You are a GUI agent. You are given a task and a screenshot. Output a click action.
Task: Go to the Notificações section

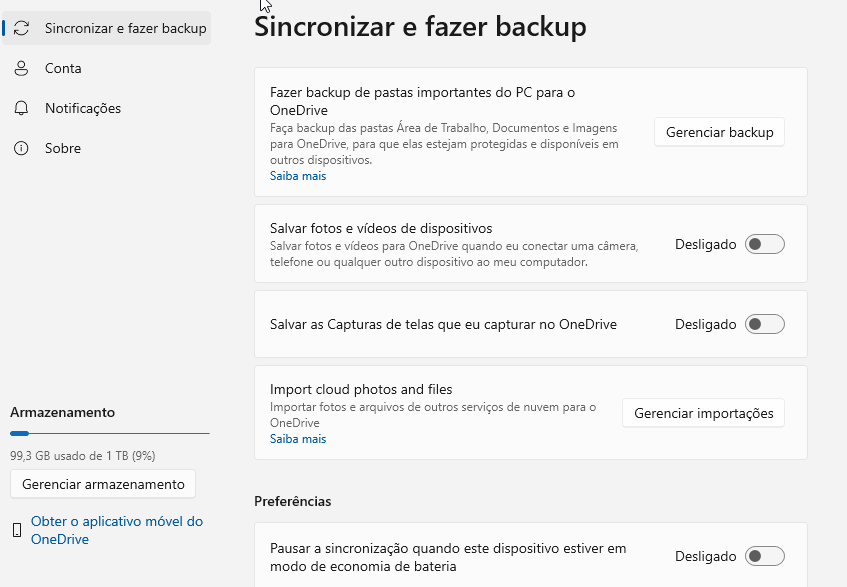(106, 108)
